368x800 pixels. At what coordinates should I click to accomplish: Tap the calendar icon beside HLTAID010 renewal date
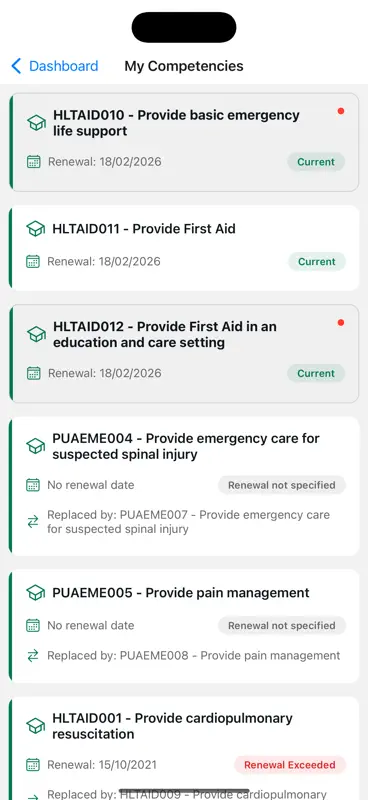pyautogui.click(x=34, y=162)
